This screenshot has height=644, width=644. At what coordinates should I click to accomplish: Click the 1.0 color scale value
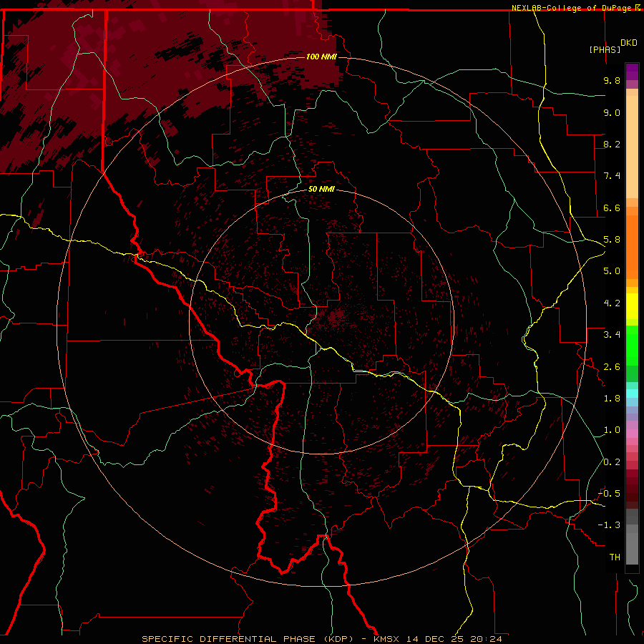[x=612, y=430]
